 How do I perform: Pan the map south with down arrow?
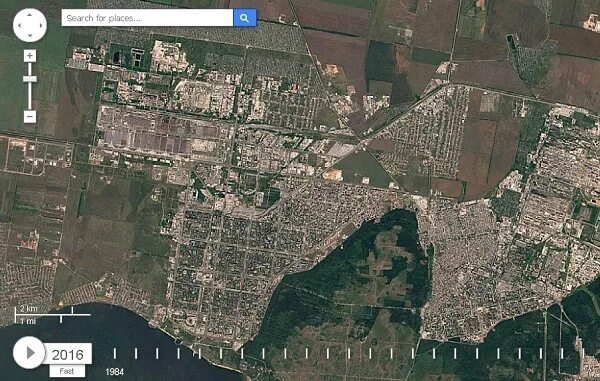[x=30, y=36]
